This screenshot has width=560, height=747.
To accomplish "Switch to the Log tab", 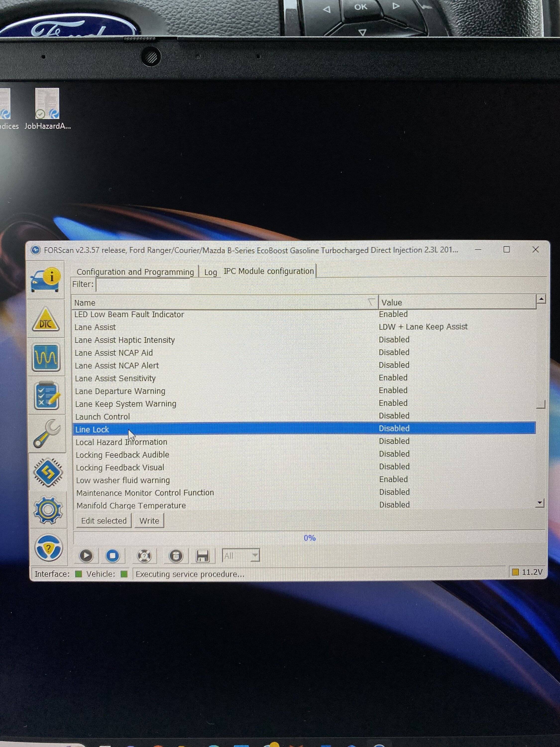I will [x=210, y=272].
